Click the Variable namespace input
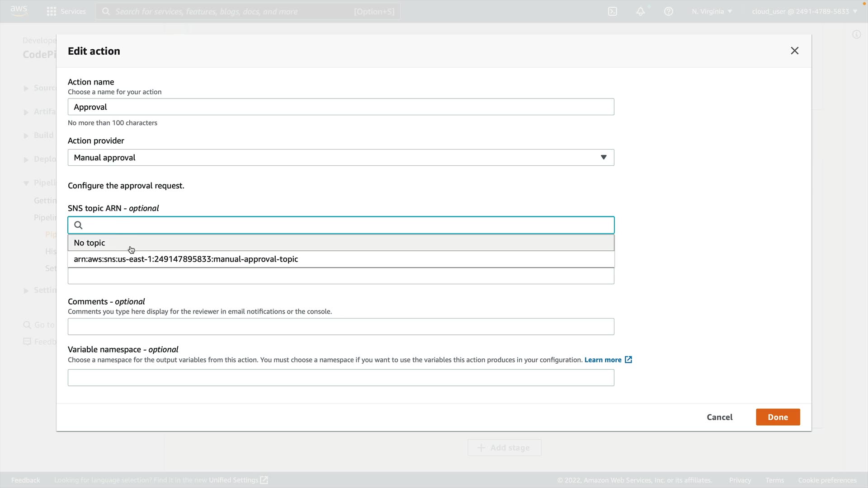 [341, 378]
